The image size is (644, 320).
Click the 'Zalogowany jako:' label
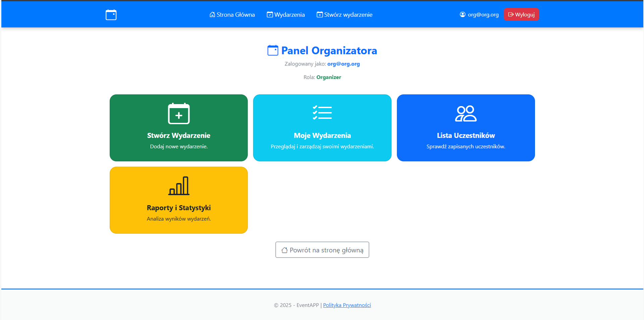point(305,64)
